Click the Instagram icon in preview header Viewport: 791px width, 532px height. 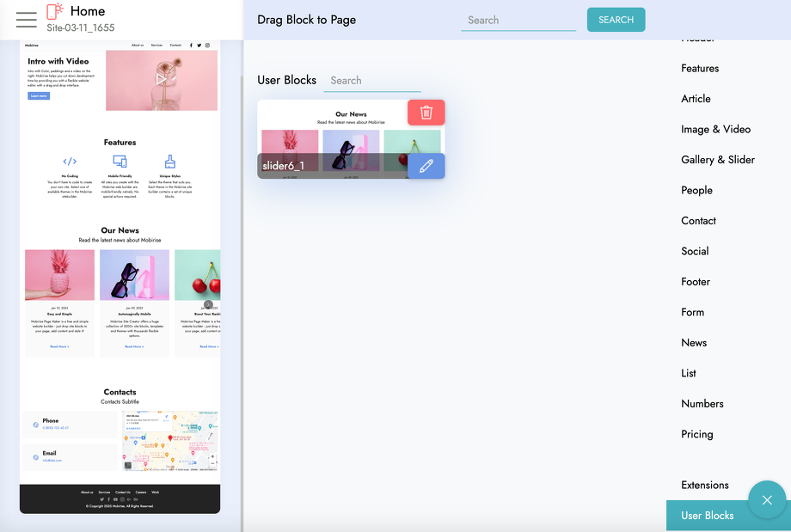207,46
